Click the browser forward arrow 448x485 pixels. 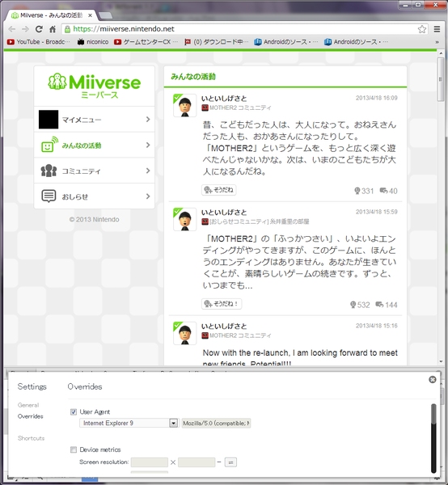[x=25, y=29]
